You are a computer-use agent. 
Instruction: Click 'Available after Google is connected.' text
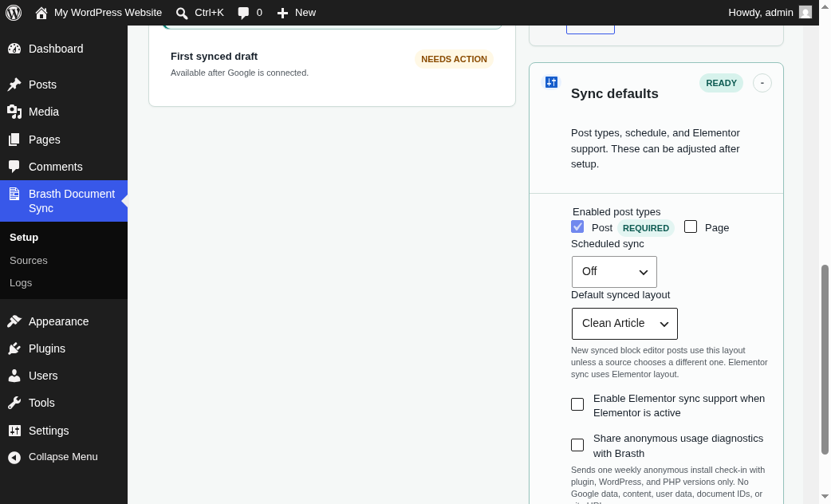(239, 73)
